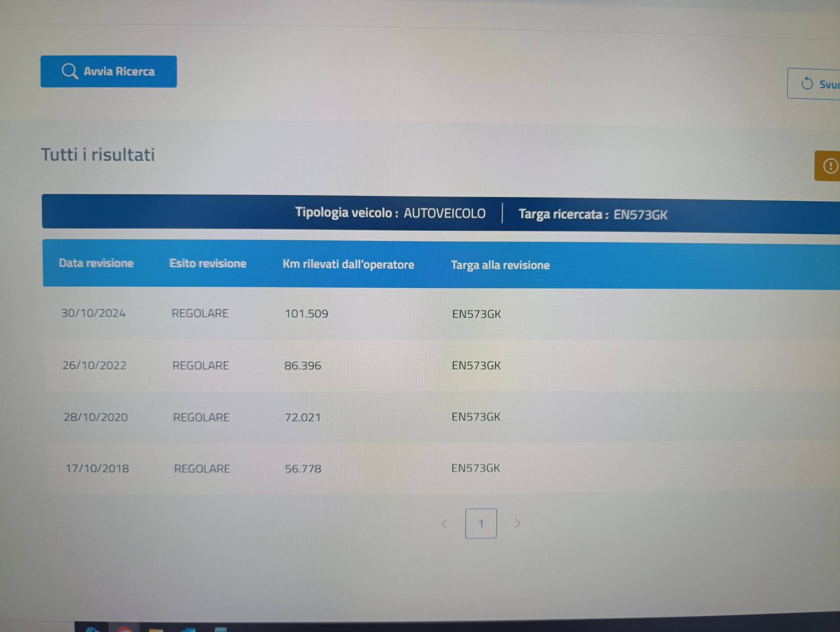Open the orange exclamation alert icon
Image resolution: width=840 pixels, height=632 pixels.
(x=829, y=166)
